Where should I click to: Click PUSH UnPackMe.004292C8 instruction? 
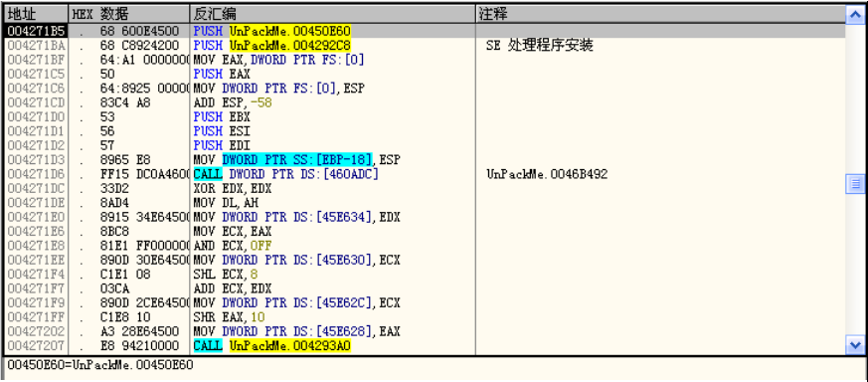point(271,45)
